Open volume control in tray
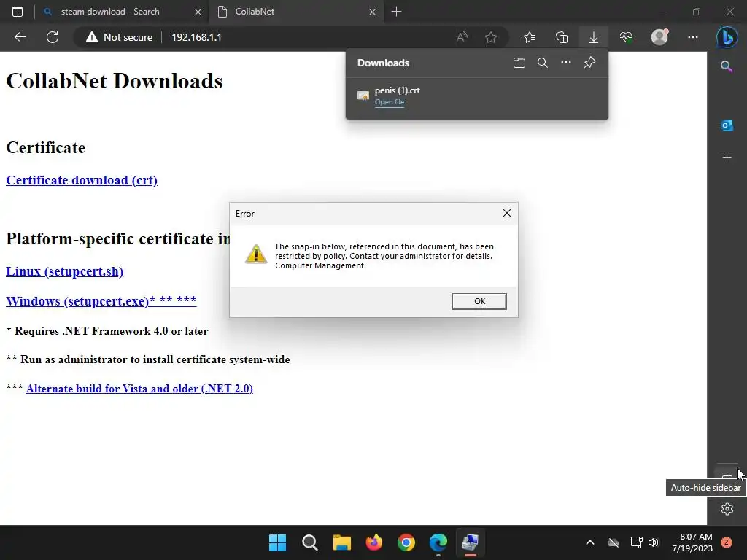The height and width of the screenshot is (560, 747). (654, 542)
